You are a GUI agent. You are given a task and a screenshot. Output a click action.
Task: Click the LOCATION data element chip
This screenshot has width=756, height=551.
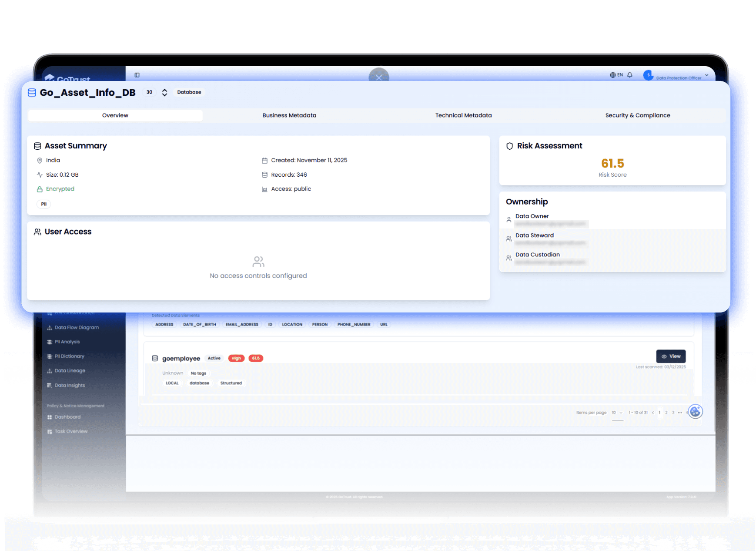pyautogui.click(x=292, y=325)
